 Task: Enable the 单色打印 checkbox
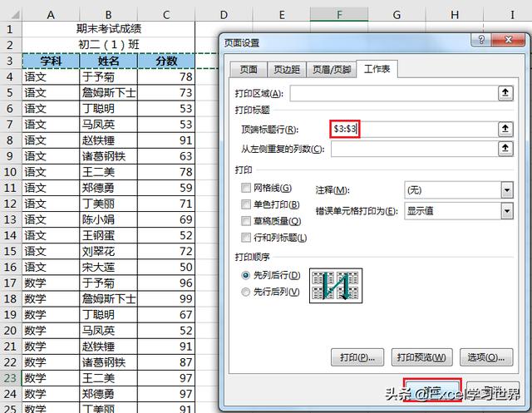point(246,204)
